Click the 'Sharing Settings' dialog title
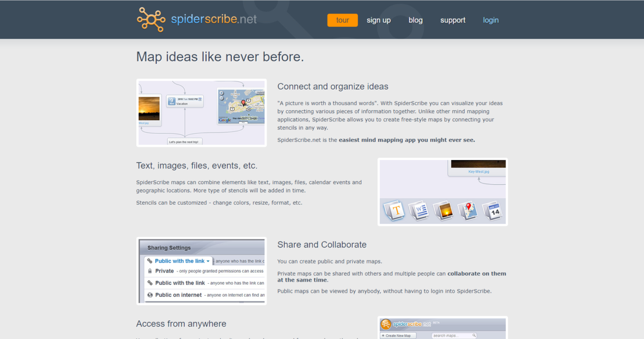The height and width of the screenshot is (339, 644). click(x=169, y=248)
